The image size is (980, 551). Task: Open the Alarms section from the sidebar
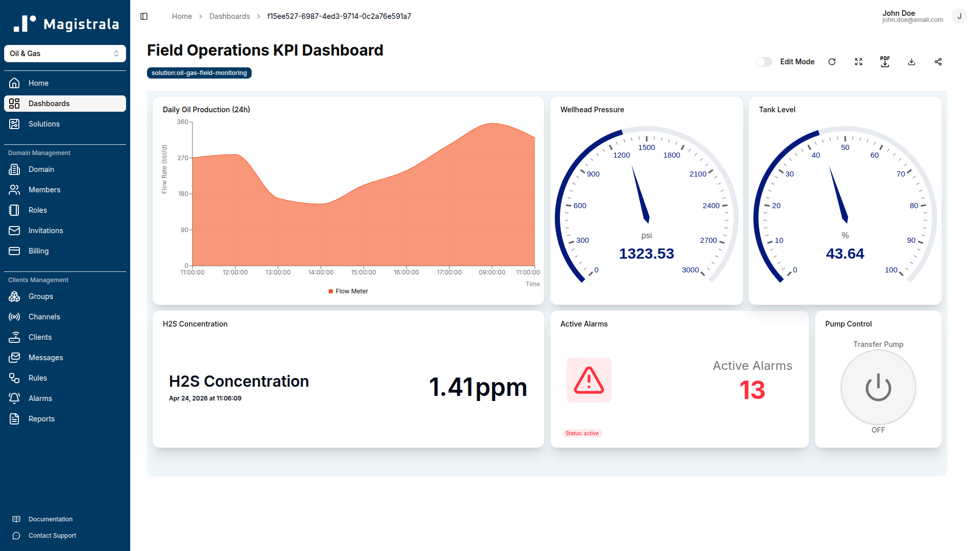[40, 398]
